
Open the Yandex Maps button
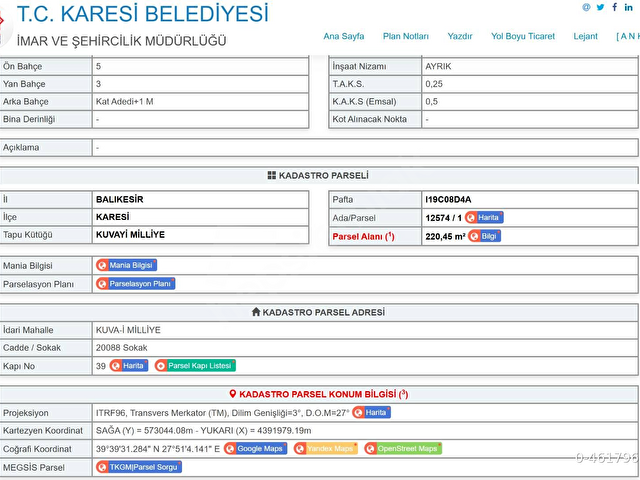coord(326,449)
